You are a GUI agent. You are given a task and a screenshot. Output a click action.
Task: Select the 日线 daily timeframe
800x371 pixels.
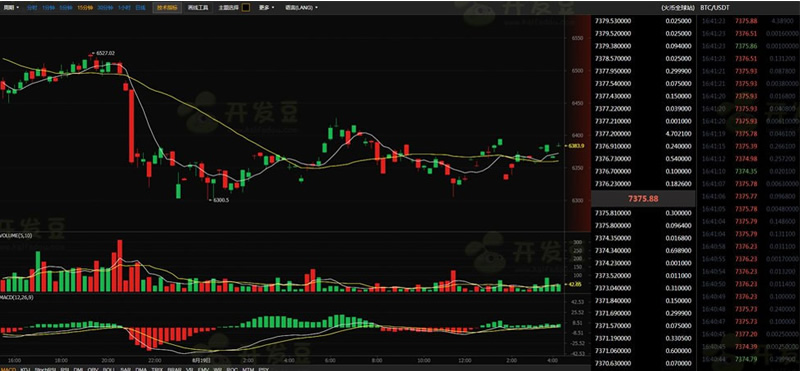pos(140,8)
